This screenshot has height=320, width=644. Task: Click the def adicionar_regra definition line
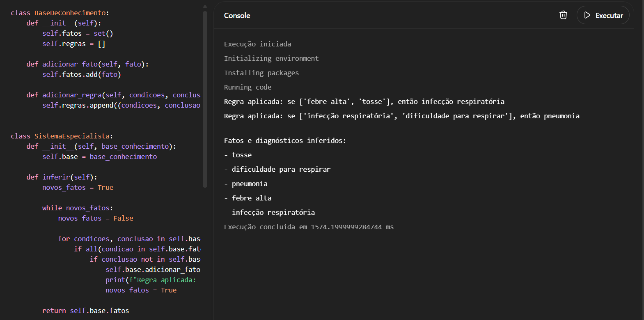(113, 95)
